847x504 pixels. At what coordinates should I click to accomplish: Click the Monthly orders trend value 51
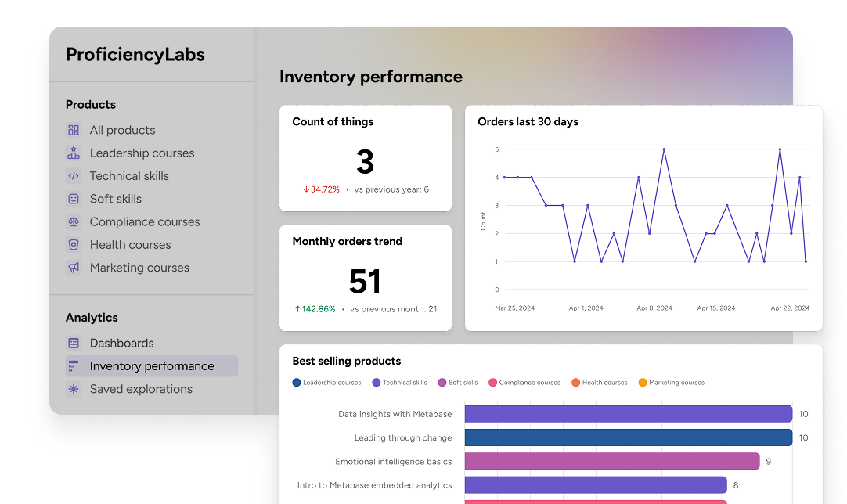pos(365,282)
